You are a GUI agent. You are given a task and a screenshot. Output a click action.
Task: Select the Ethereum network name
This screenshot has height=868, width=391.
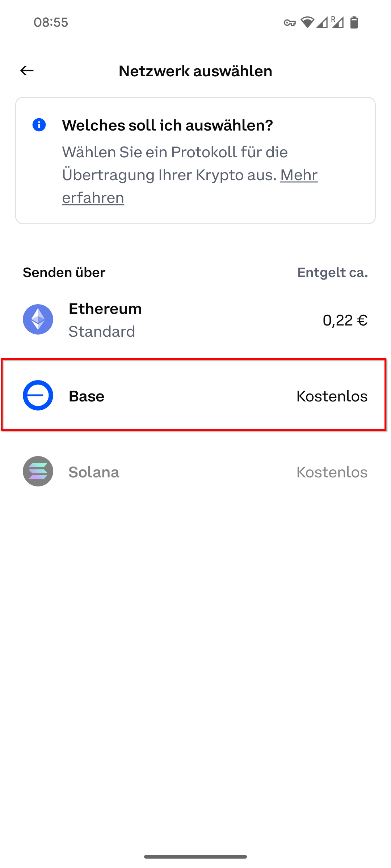105,309
